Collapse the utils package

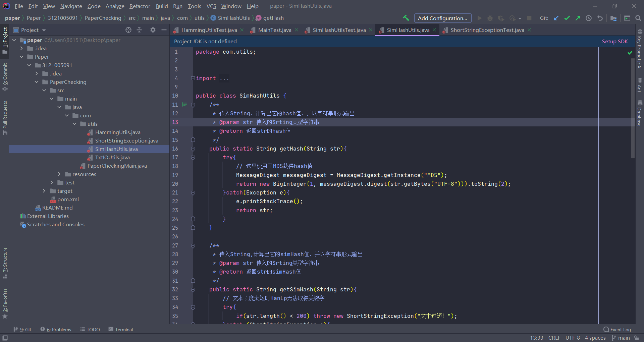75,124
